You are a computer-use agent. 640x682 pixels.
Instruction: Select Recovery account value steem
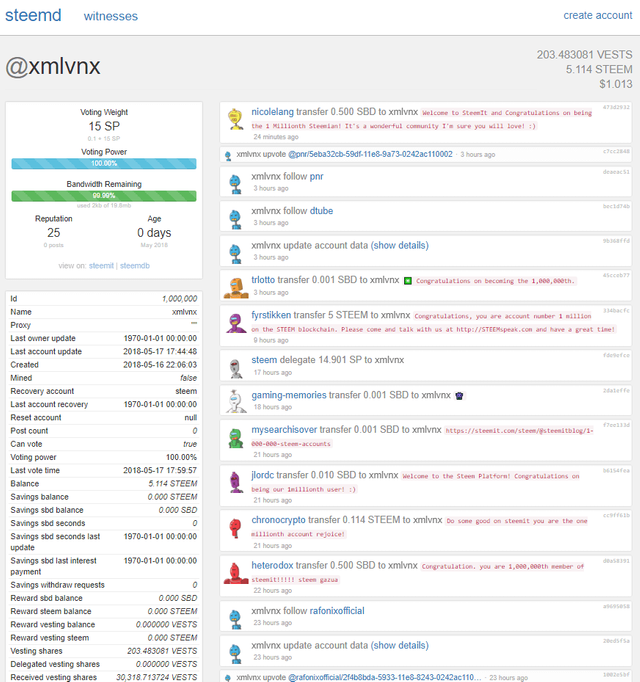186,391
